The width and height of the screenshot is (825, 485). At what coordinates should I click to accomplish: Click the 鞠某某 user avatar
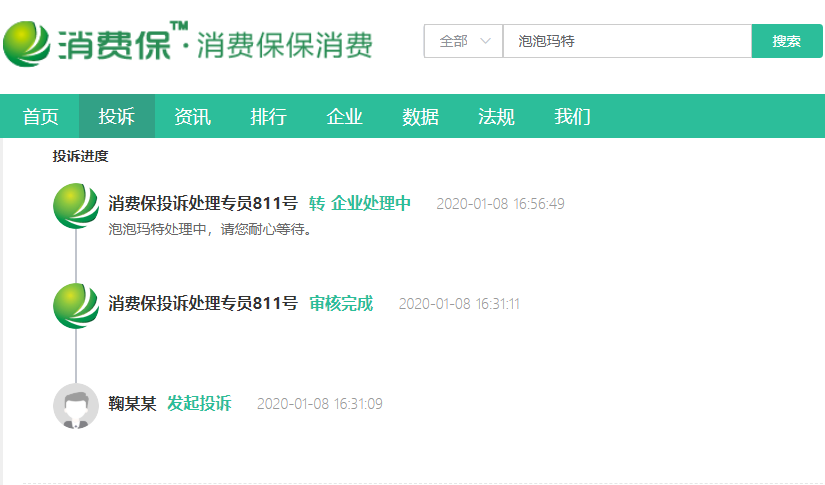click(x=76, y=406)
